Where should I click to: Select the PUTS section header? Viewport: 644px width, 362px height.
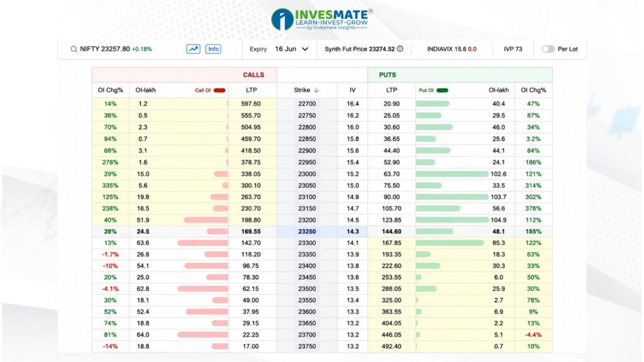(x=460, y=75)
